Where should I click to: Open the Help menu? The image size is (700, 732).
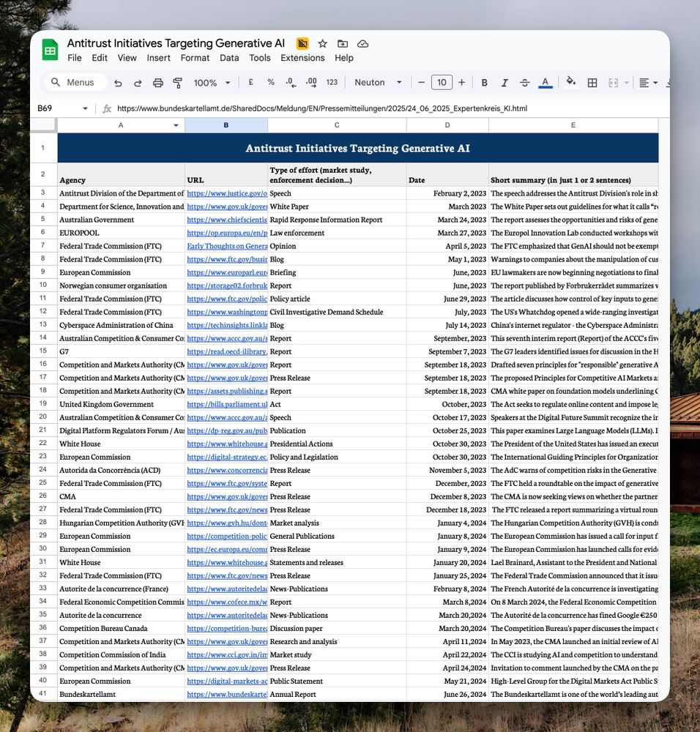click(x=343, y=58)
